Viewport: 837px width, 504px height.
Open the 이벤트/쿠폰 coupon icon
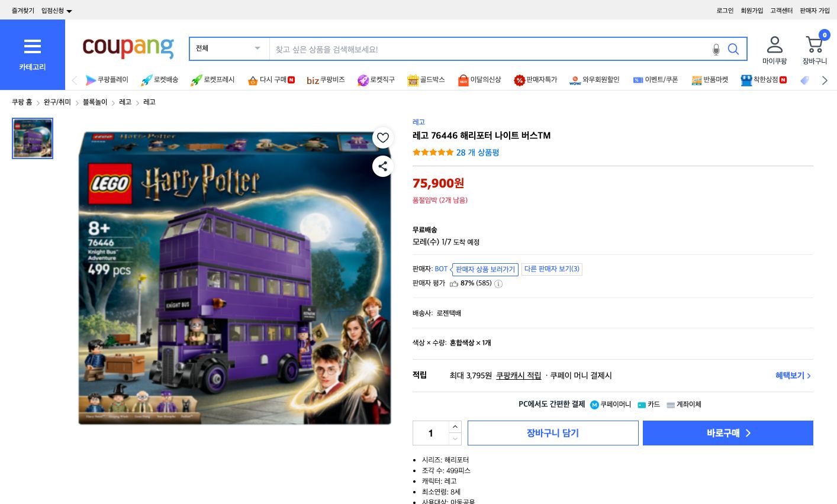click(x=638, y=80)
